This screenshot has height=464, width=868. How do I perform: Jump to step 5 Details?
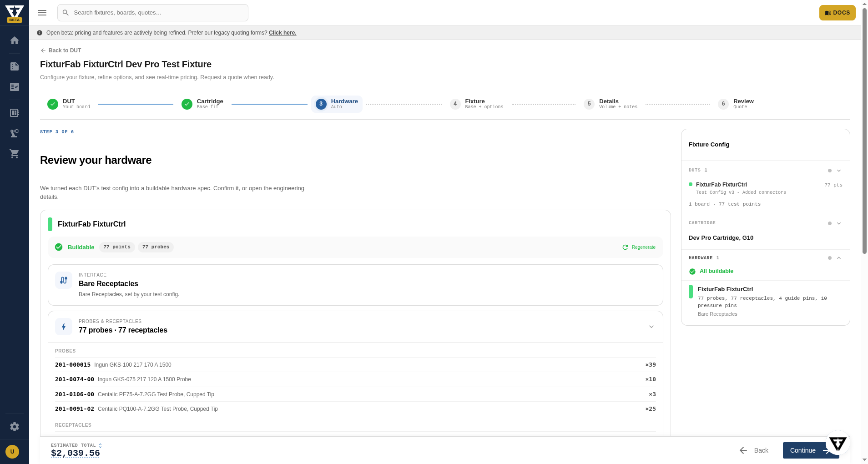pos(611,104)
